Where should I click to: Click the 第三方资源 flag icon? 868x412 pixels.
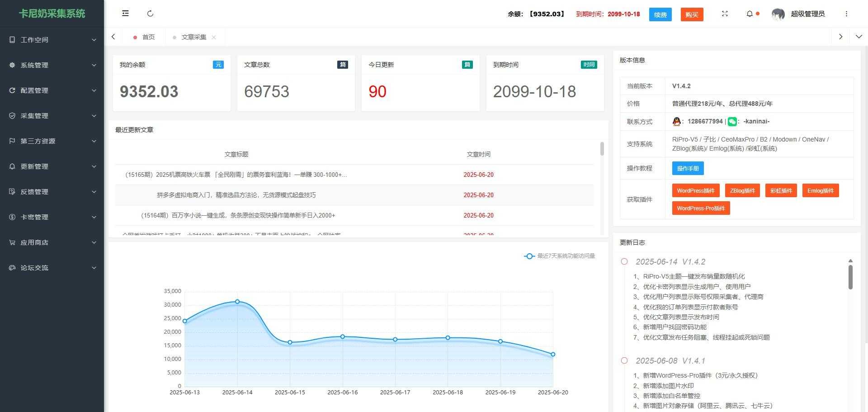pyautogui.click(x=12, y=141)
